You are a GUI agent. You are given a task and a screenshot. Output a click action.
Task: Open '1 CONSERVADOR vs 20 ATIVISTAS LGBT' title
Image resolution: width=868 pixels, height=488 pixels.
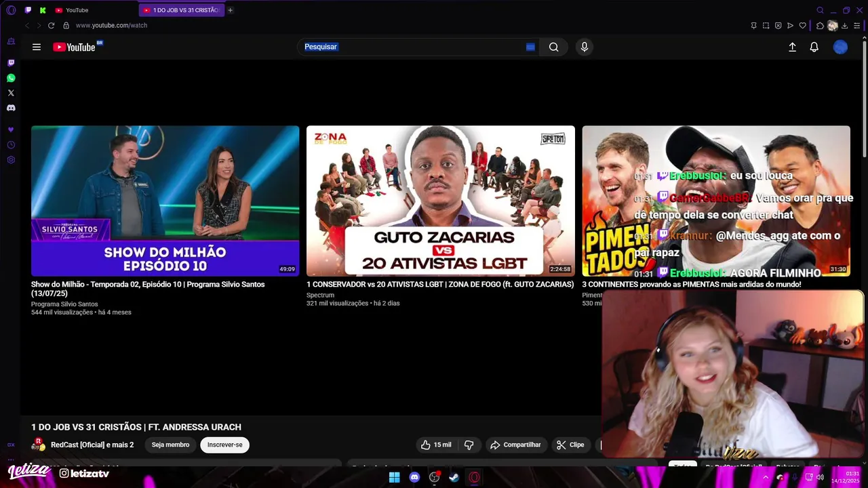[x=440, y=285]
